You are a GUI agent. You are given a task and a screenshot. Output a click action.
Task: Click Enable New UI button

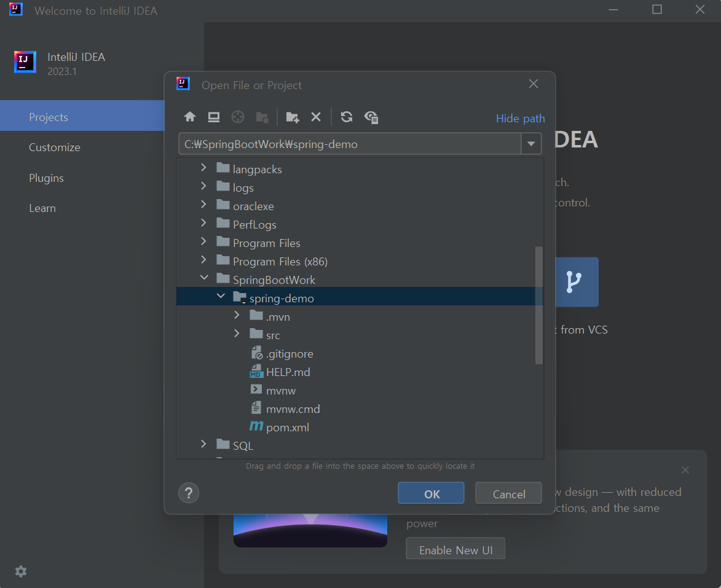pos(455,549)
